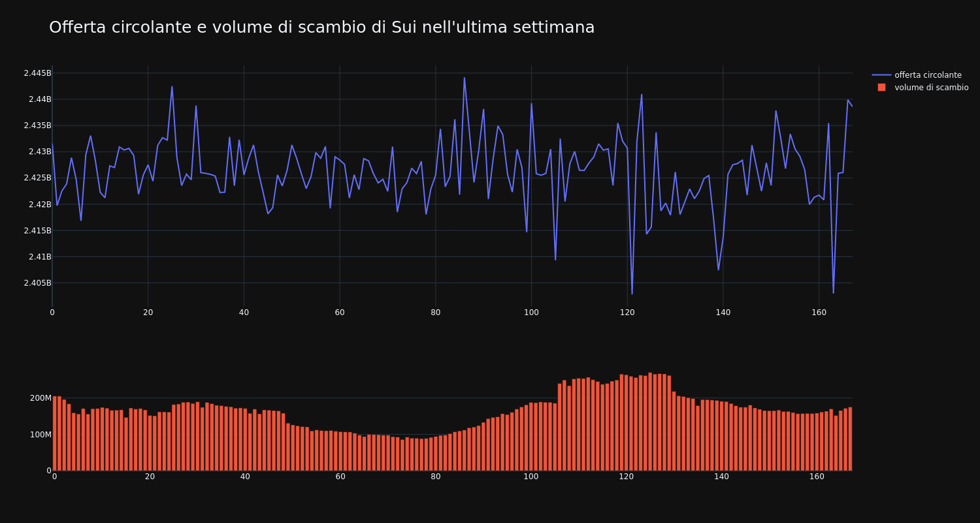Click x-axis tick 40 on line chart

tap(244, 312)
